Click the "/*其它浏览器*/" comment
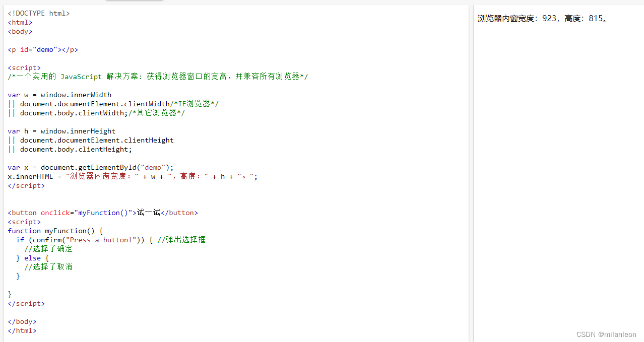 tap(157, 113)
